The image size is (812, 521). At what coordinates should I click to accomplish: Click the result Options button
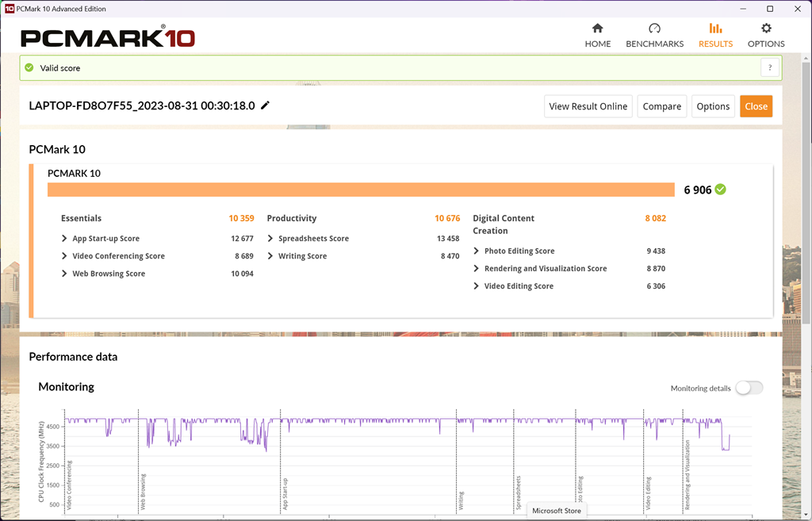click(x=713, y=106)
